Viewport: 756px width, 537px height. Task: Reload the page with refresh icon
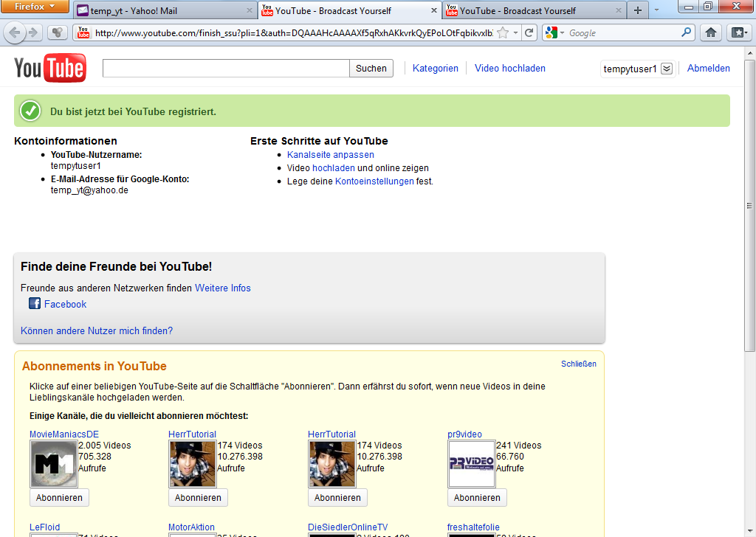click(x=529, y=32)
